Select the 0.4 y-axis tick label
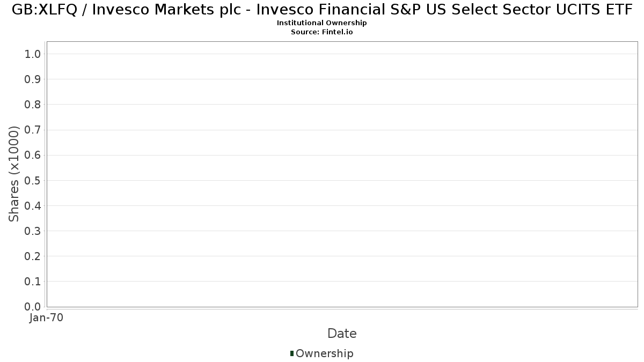 [x=33, y=205]
